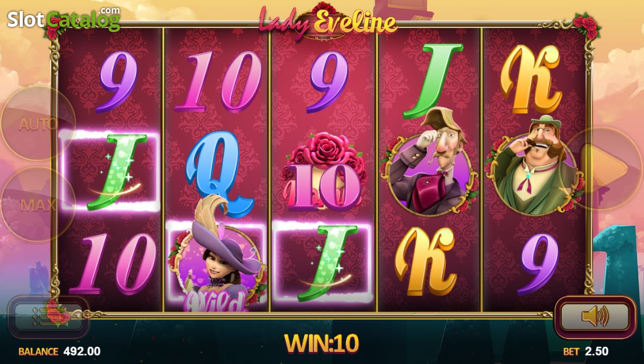Mute sound with the speaker button
644x364 pixels.
[x=595, y=316]
